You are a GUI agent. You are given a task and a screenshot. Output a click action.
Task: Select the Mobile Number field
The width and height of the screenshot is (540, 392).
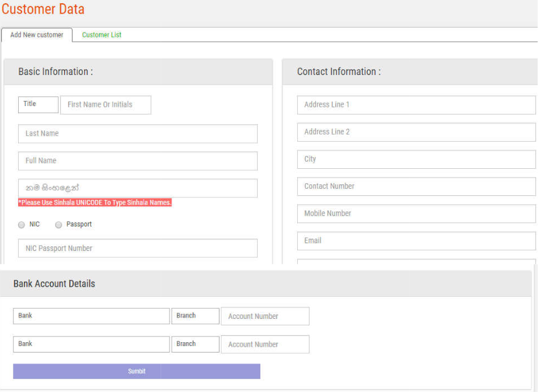416,213
